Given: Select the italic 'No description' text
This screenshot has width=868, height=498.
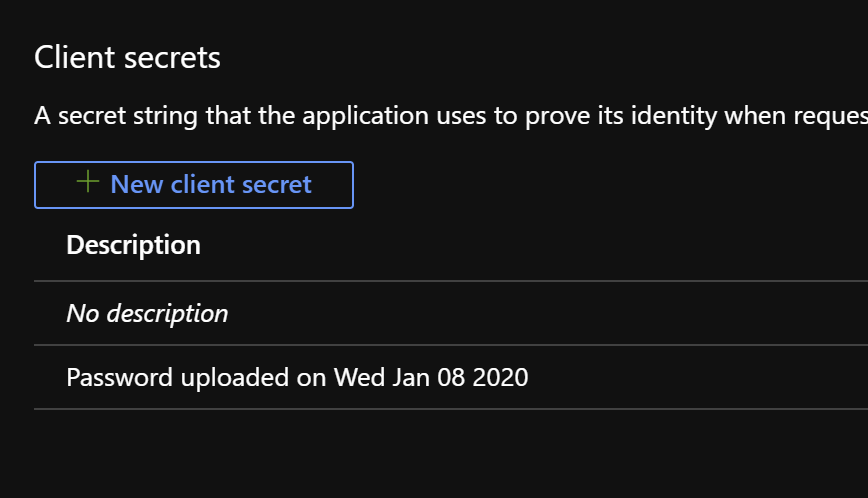Looking at the screenshot, I should tap(147, 314).
